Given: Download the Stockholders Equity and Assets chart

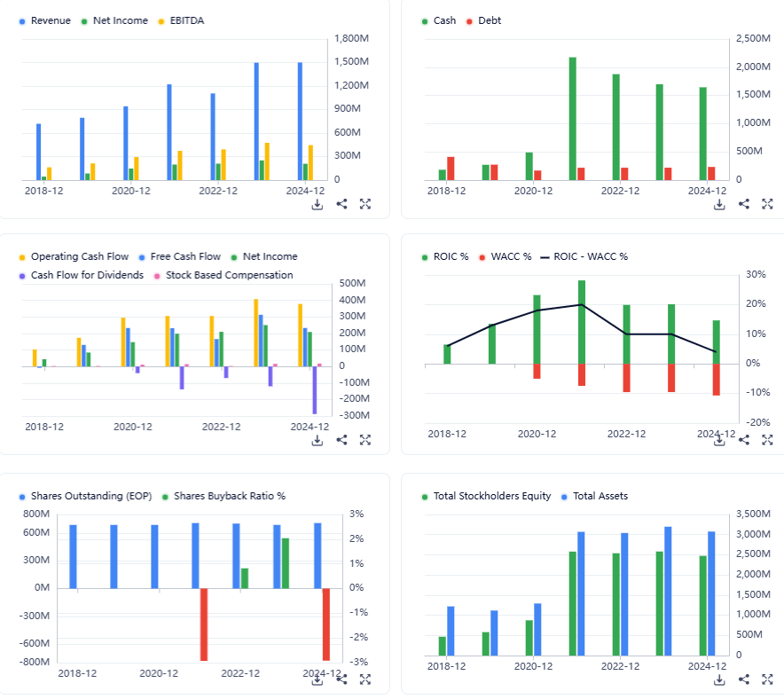Looking at the screenshot, I should pos(719,680).
